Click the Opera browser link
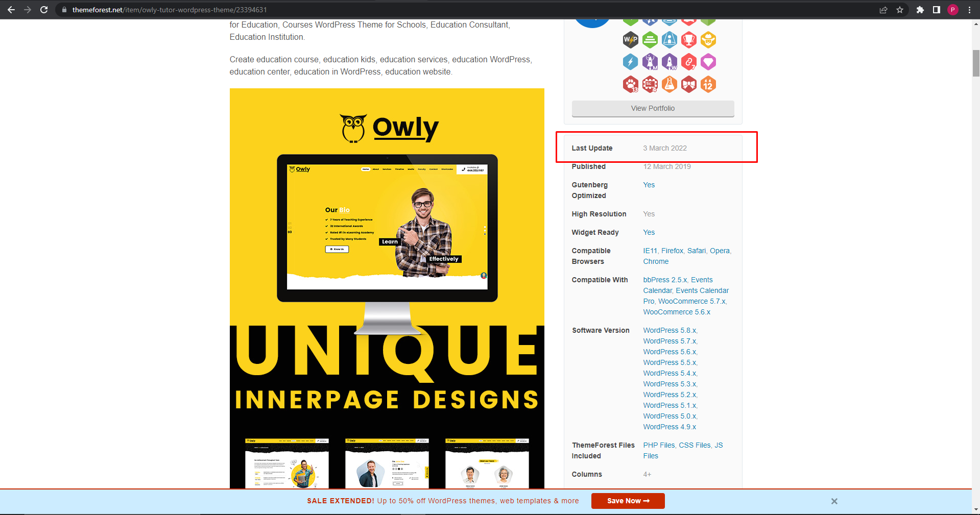Image resolution: width=980 pixels, height=515 pixels. coord(720,251)
